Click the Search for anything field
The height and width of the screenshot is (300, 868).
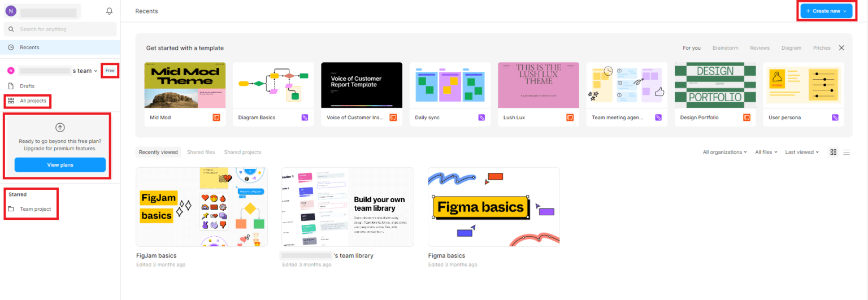pyautogui.click(x=60, y=29)
